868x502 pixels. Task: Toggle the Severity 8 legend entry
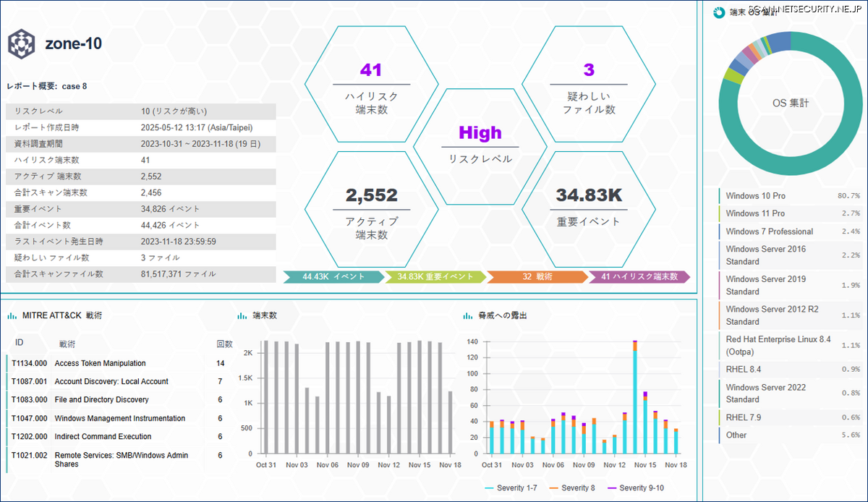[x=572, y=488]
